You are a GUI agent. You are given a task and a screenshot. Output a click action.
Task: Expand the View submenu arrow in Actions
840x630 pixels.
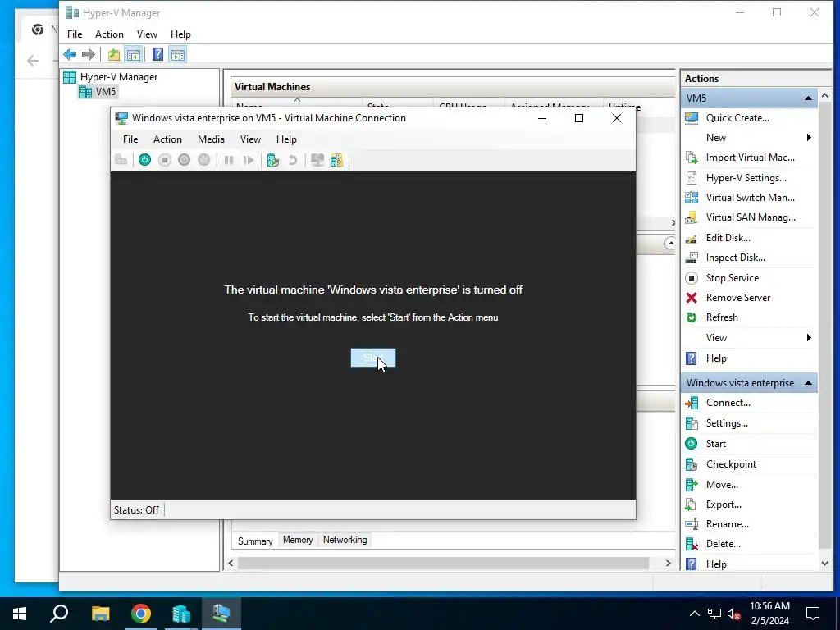809,337
